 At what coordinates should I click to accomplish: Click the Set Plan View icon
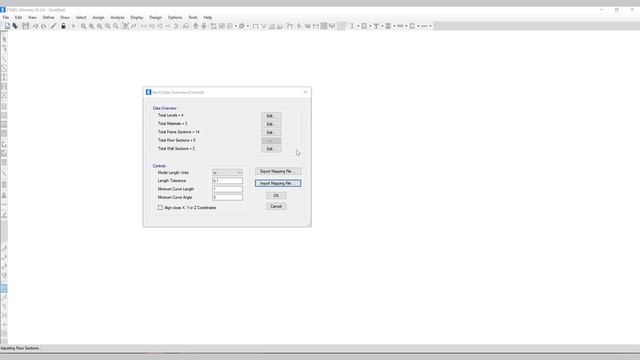coord(151,26)
